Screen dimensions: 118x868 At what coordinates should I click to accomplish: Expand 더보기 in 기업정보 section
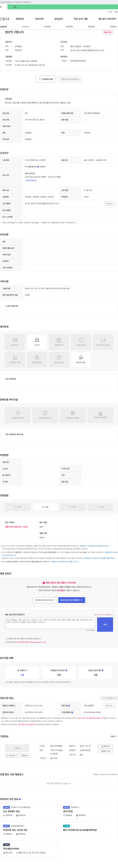114,737
